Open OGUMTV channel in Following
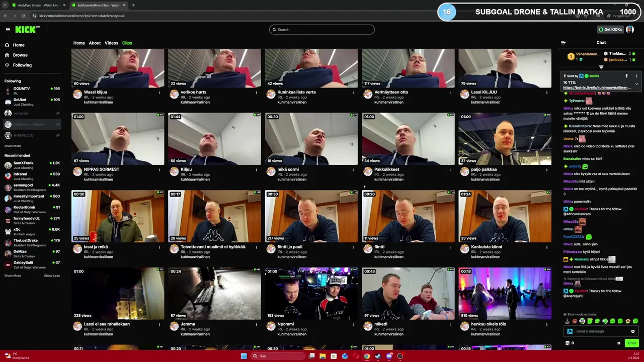The height and width of the screenshot is (362, 644). (32, 90)
